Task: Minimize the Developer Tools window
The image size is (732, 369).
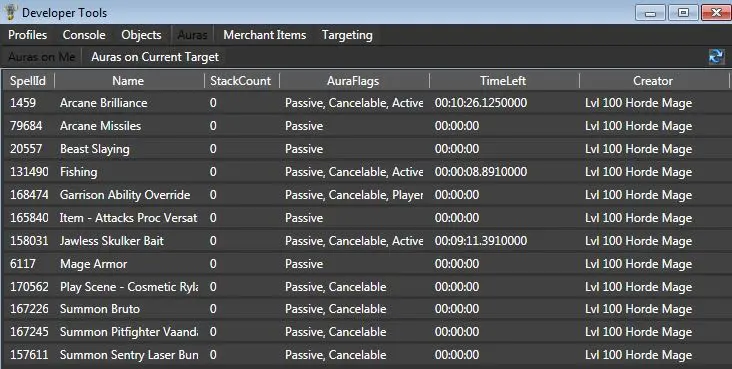Action: coord(650,12)
